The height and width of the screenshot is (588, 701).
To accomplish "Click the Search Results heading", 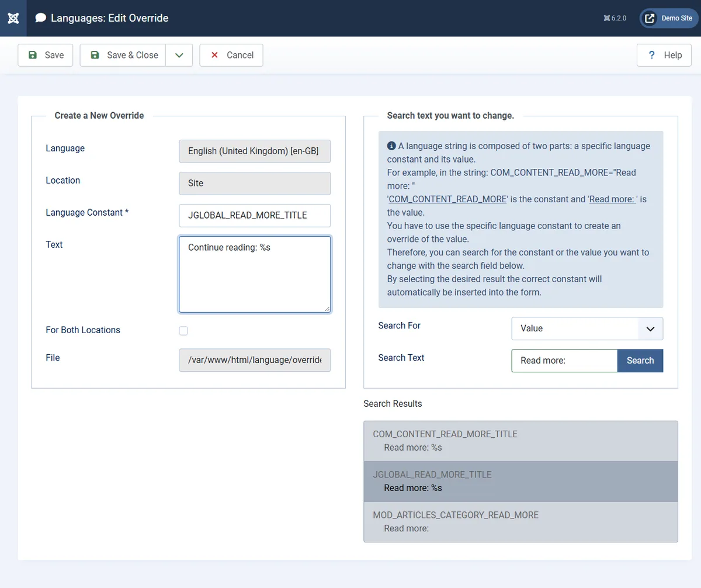I will (393, 404).
